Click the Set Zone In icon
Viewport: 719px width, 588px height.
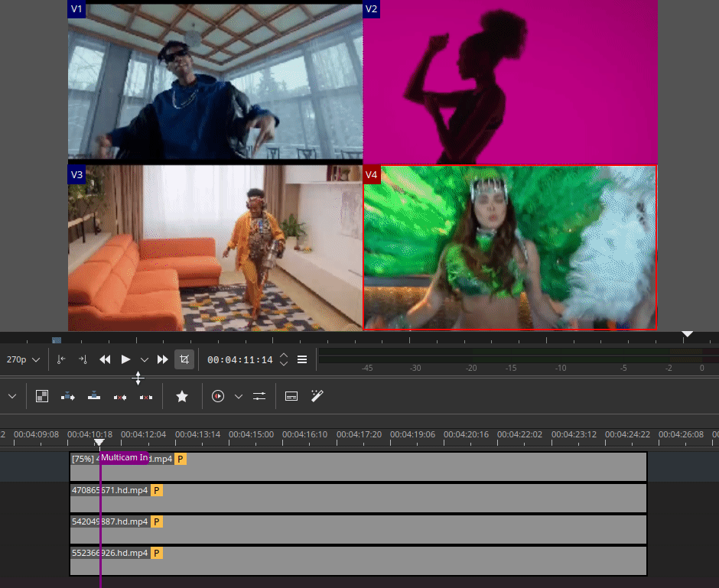point(61,360)
